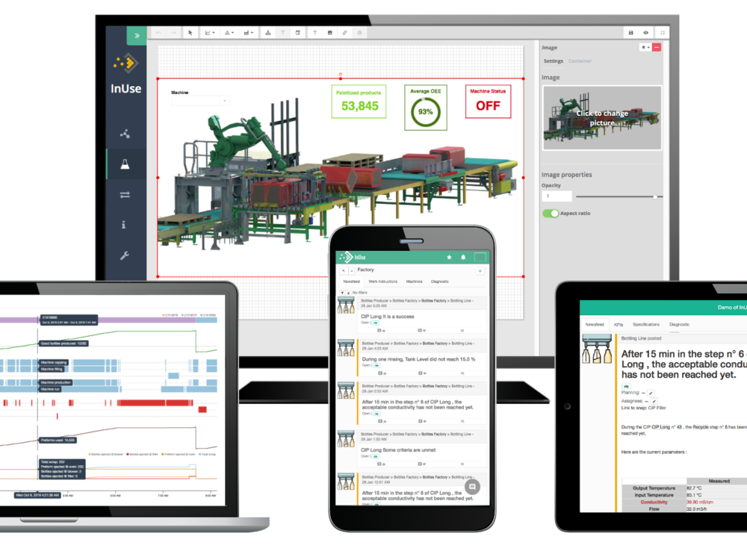Select the Machine Status OFF widget
This screenshot has height=560, width=747.
pos(488,102)
